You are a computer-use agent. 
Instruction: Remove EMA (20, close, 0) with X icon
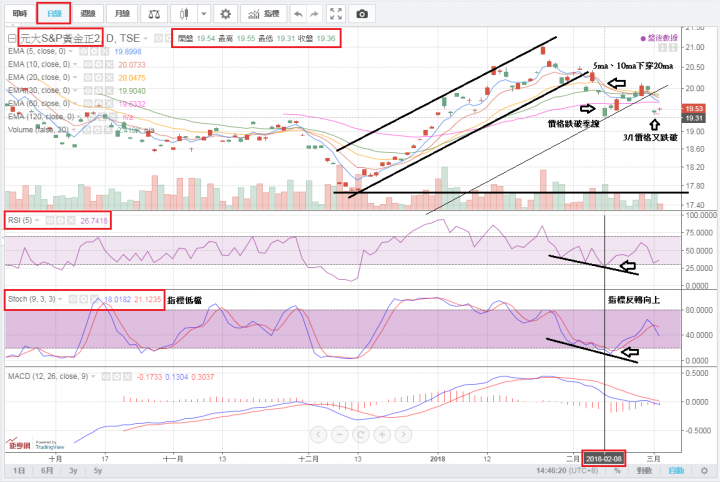[x=109, y=78]
